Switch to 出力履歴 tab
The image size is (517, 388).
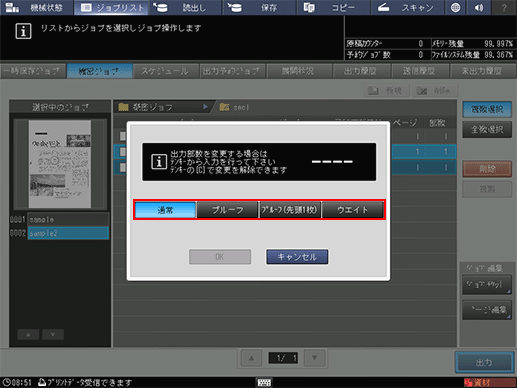pyautogui.click(x=361, y=71)
